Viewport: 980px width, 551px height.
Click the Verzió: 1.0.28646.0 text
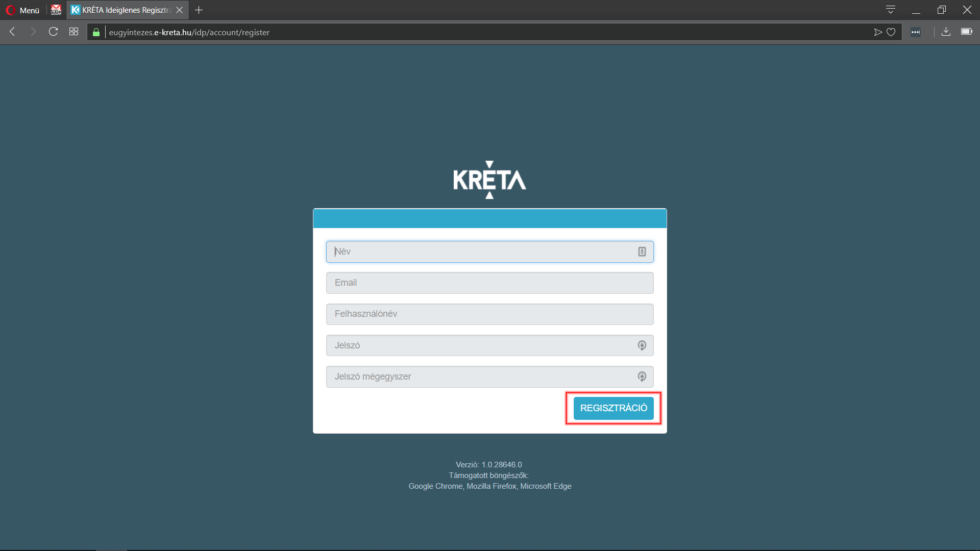tap(489, 465)
